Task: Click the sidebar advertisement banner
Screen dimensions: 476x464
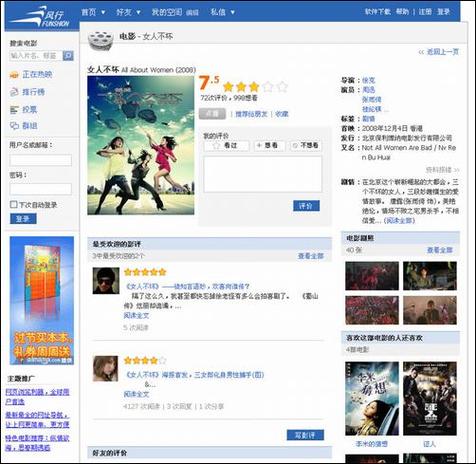Action: (x=42, y=301)
